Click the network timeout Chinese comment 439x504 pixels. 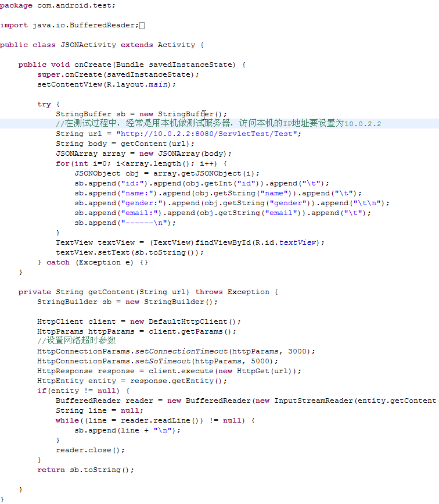pyautogui.click(x=77, y=341)
